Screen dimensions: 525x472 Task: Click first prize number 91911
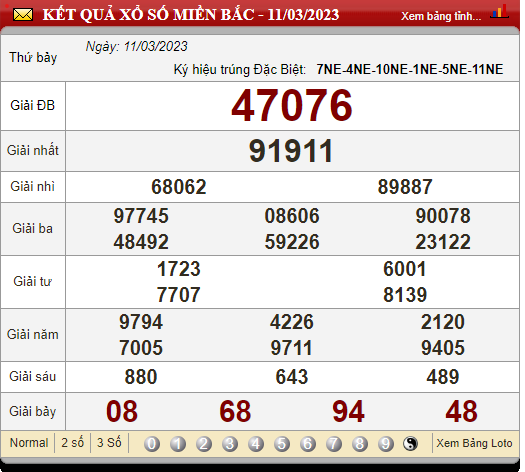pos(291,151)
